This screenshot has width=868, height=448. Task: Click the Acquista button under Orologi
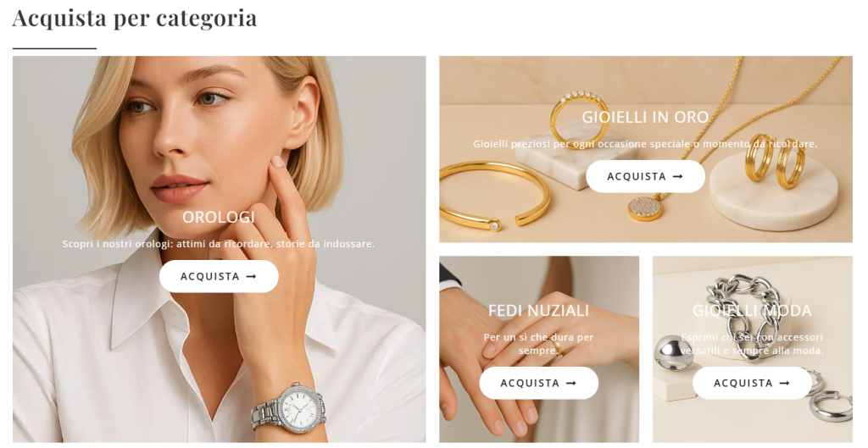click(219, 277)
